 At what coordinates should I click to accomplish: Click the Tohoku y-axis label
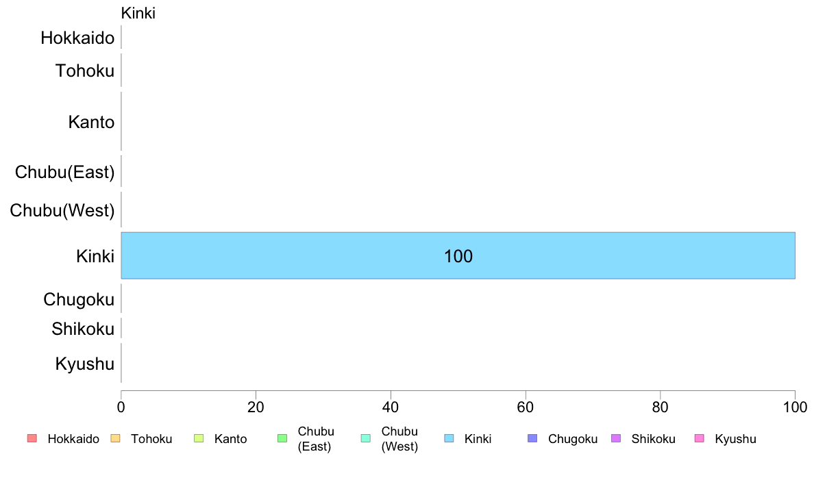click(x=85, y=70)
